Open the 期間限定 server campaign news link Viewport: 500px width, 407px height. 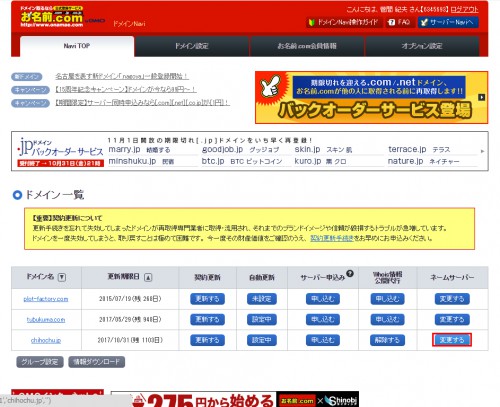pos(143,103)
